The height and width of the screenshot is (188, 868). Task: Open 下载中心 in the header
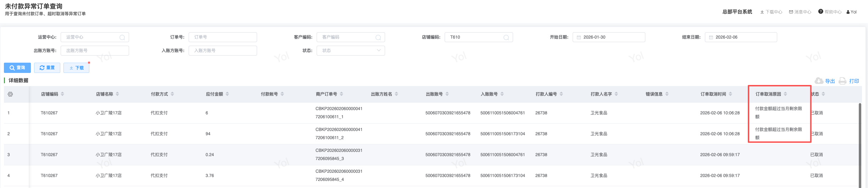coord(771,12)
